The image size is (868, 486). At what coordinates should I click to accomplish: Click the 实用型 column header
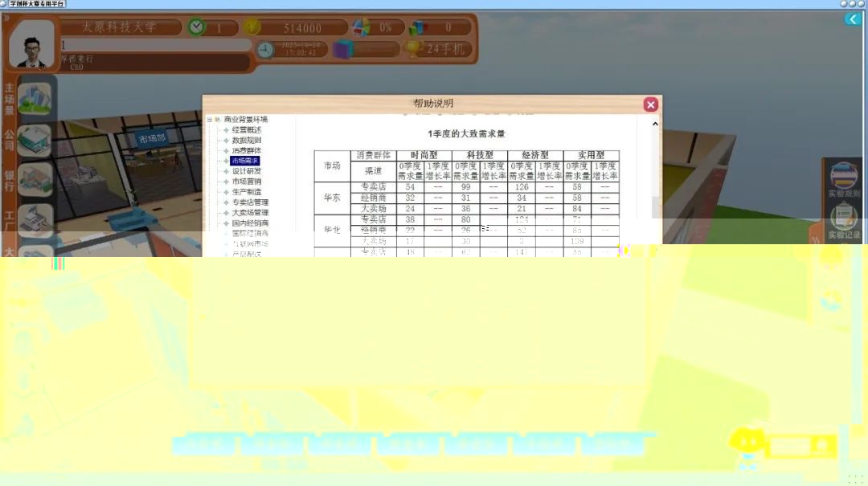click(x=592, y=156)
